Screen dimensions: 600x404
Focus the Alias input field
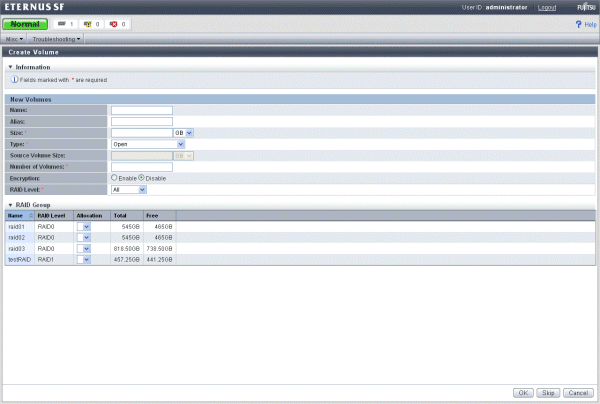tap(142, 122)
